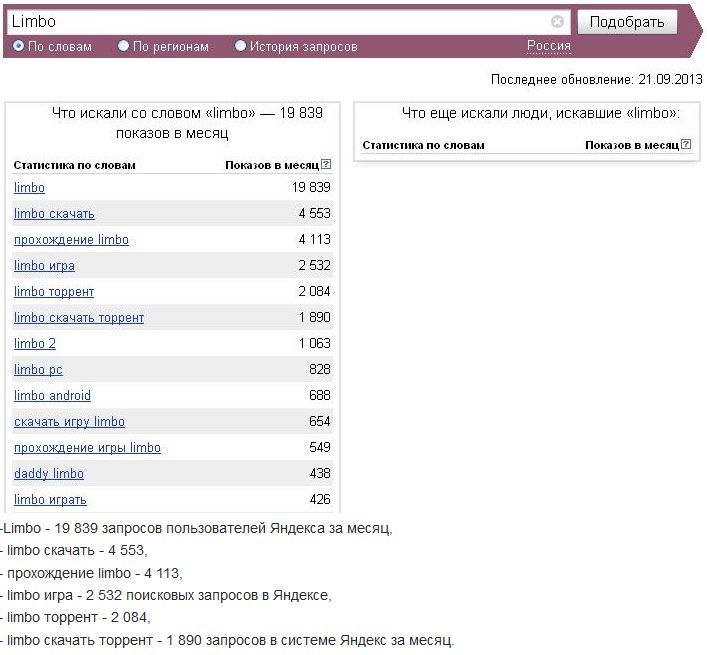Click the value 1 063
Screen dimensions: 707x655
click(315, 344)
